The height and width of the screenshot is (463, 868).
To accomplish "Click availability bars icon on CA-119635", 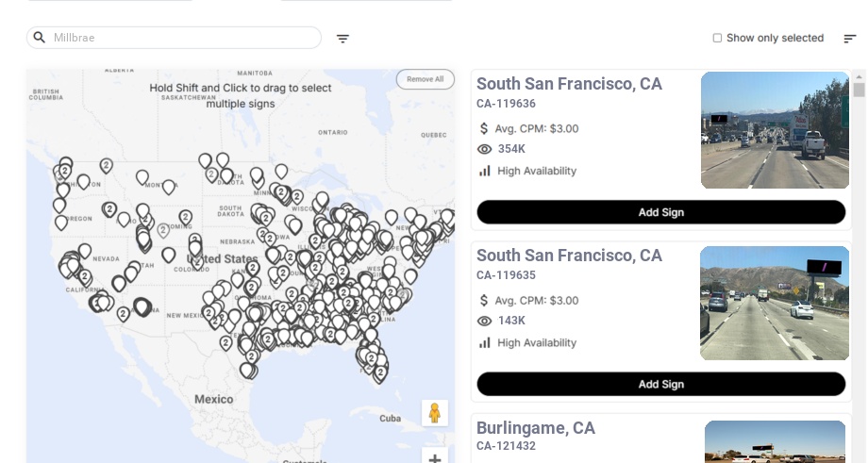I will [485, 342].
